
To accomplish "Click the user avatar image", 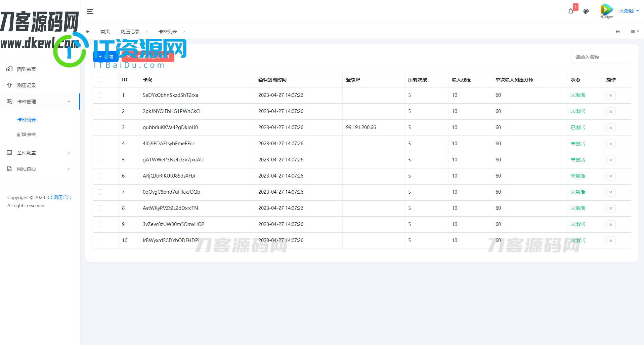I will coord(606,11).
